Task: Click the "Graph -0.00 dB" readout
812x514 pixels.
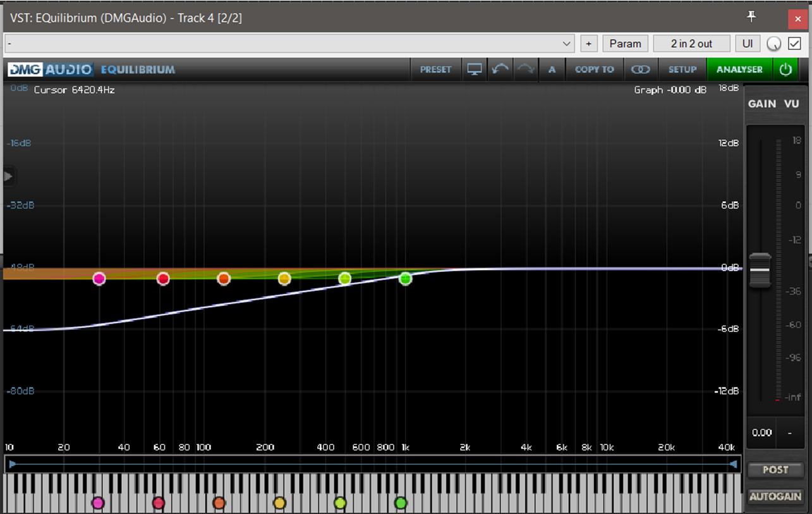Action: (x=670, y=90)
